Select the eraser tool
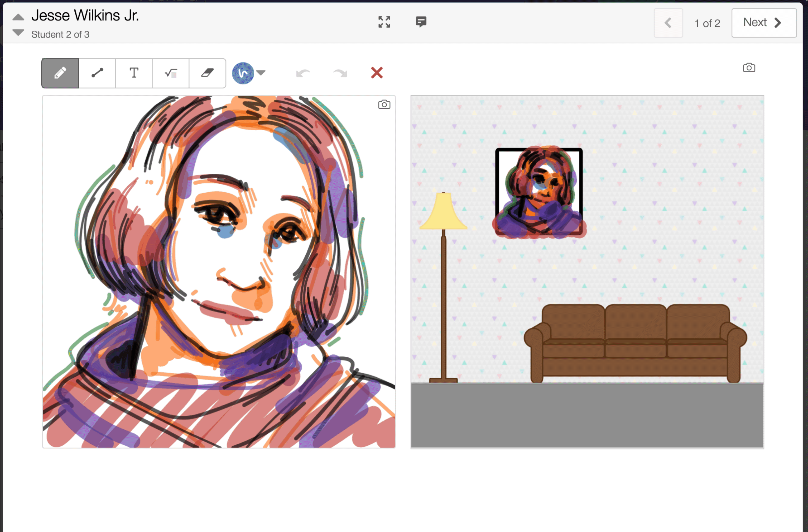 tap(207, 73)
